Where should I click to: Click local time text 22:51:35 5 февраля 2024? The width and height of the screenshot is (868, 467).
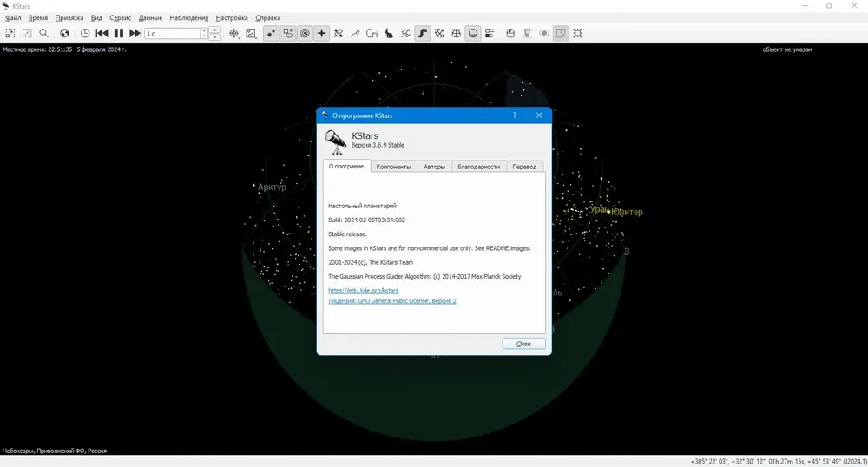(64, 49)
